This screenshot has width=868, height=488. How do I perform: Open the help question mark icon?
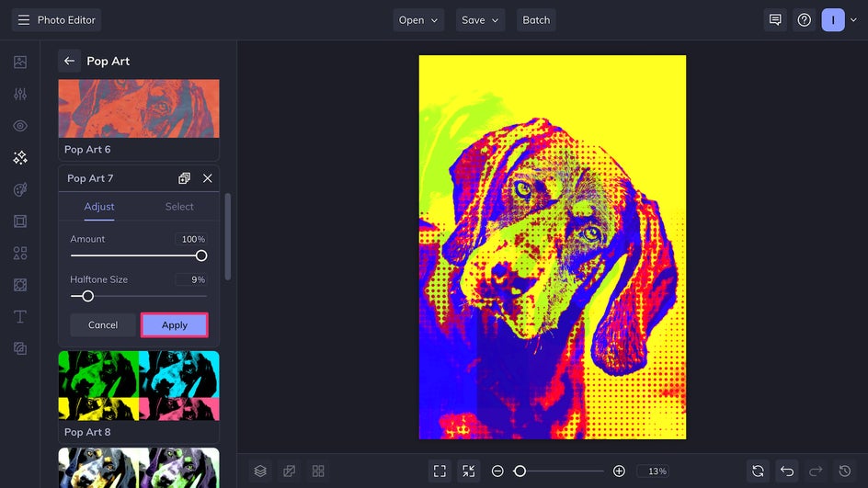pyautogui.click(x=804, y=20)
